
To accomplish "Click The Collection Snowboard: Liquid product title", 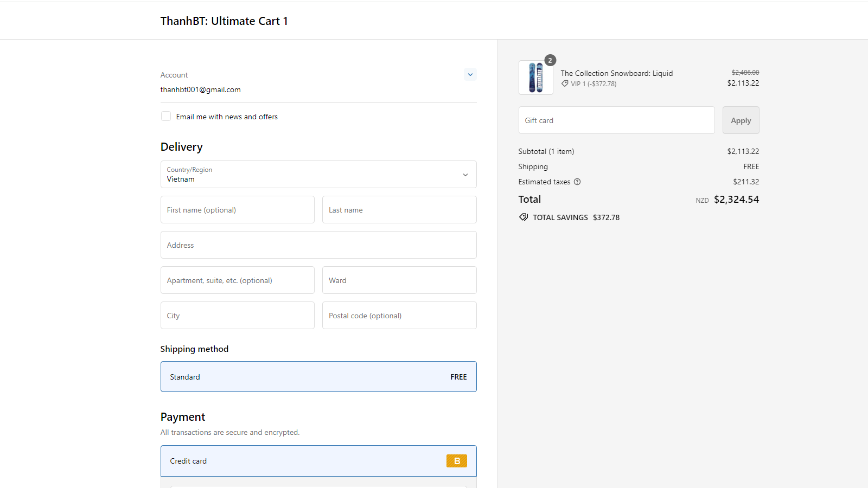I will coord(616,73).
